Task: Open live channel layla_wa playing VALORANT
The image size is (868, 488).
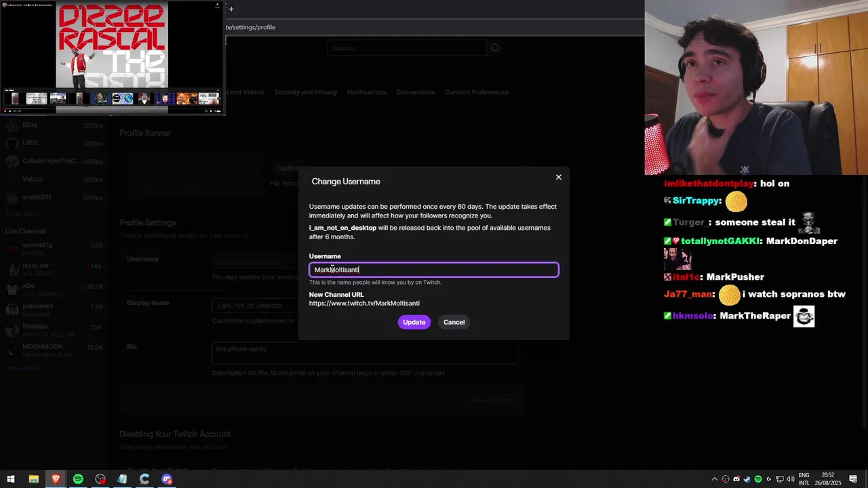Action: [54, 269]
